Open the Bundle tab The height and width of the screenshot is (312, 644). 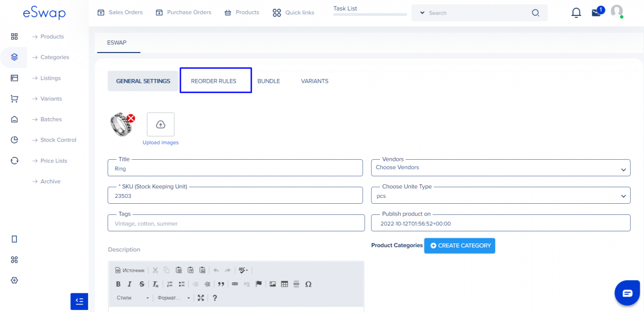[269, 81]
